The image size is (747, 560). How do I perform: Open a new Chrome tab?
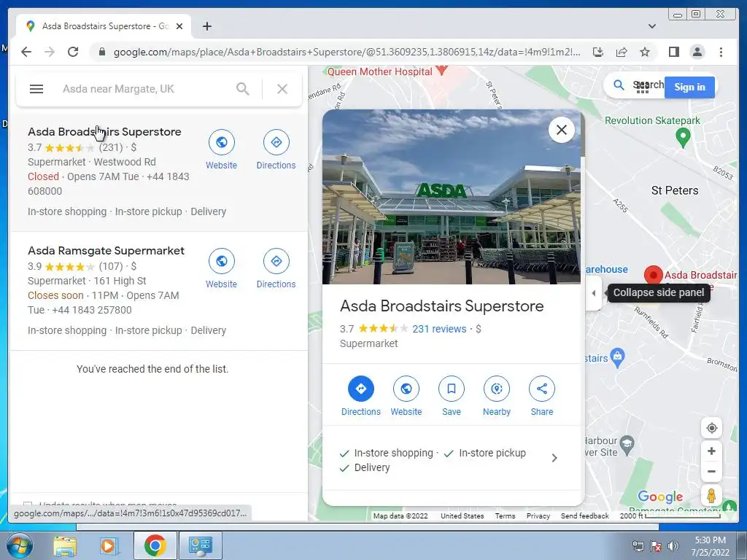pos(206,26)
